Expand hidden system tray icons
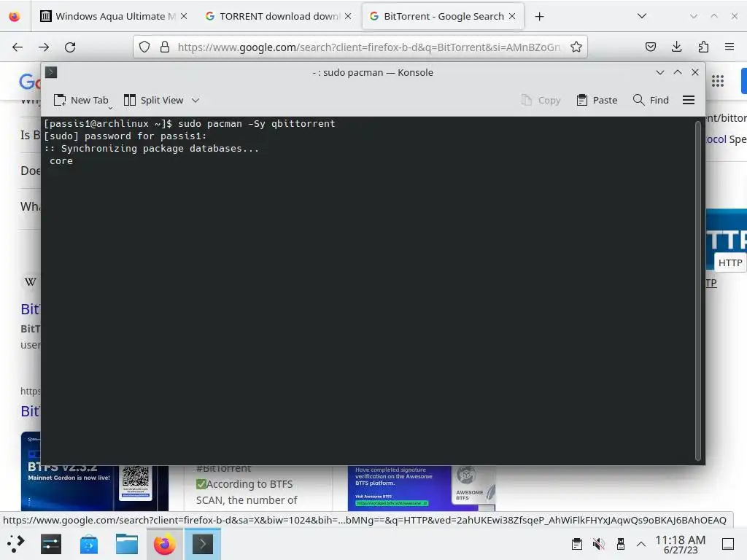 [641, 544]
